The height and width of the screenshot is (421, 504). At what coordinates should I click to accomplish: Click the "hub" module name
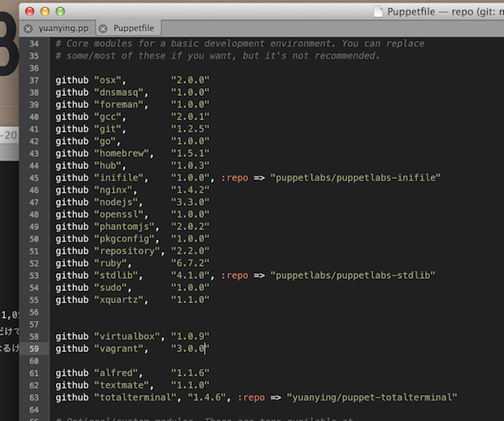click(107, 166)
